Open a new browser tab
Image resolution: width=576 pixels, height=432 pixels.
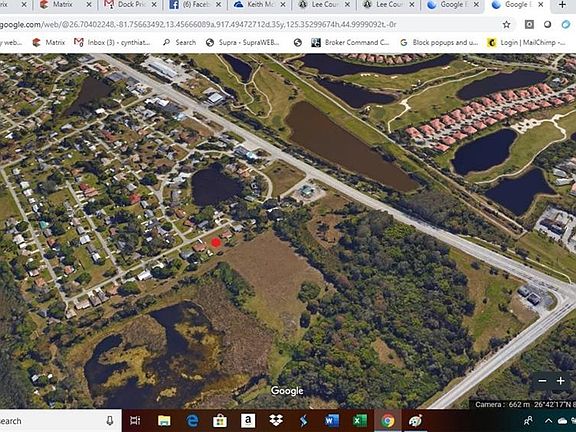click(562, 5)
